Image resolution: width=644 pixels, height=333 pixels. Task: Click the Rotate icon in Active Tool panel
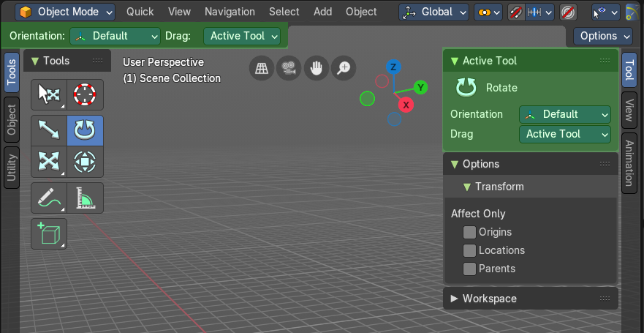pos(466,88)
